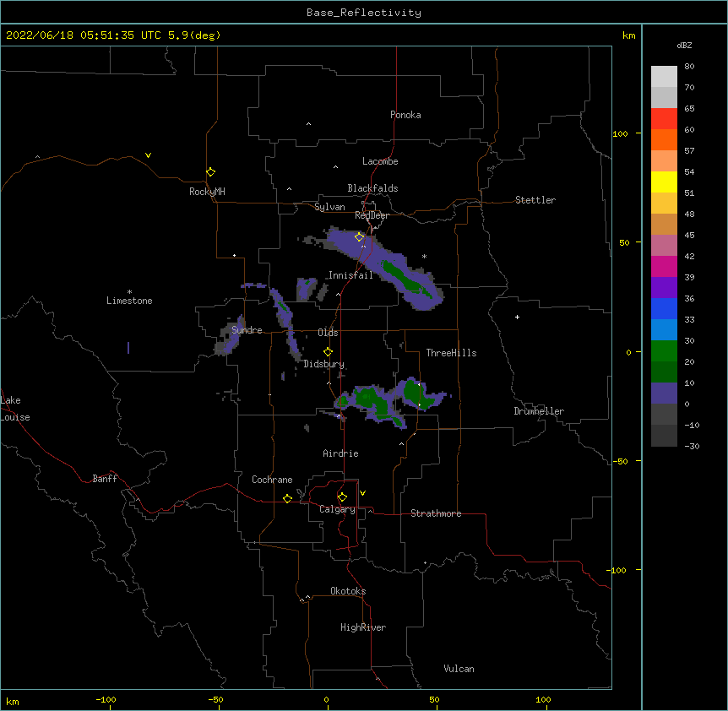Click the Innisfail town label

click(x=350, y=275)
